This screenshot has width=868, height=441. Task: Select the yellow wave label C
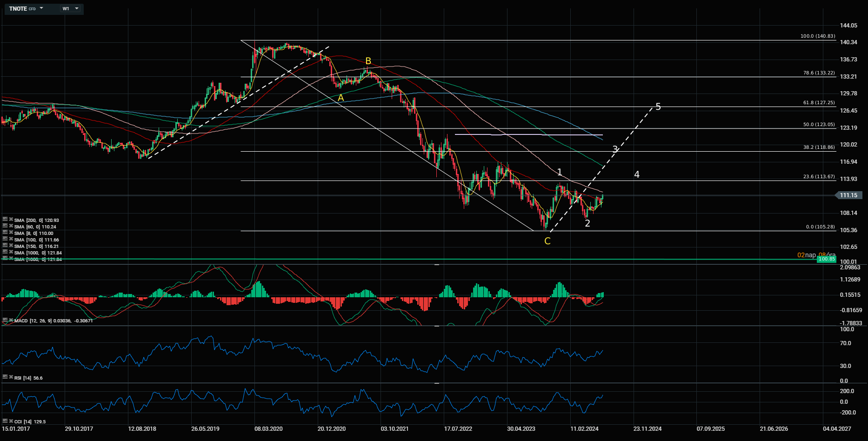pyautogui.click(x=548, y=241)
